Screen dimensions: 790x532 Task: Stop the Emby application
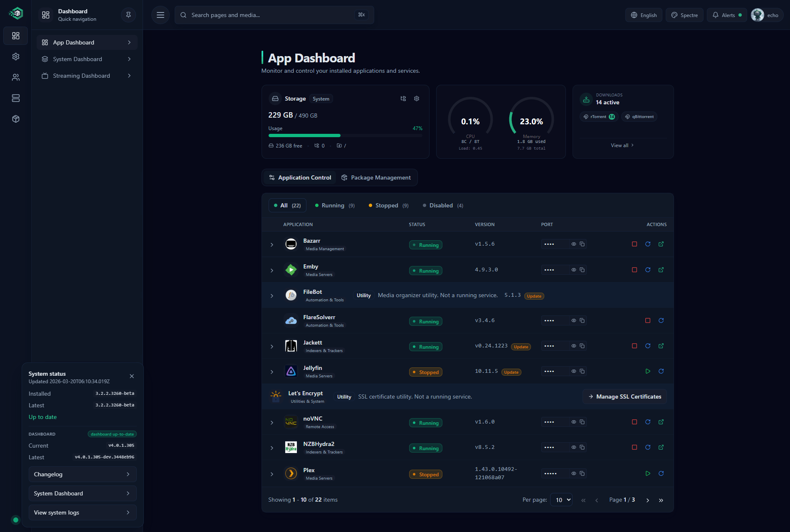click(634, 270)
